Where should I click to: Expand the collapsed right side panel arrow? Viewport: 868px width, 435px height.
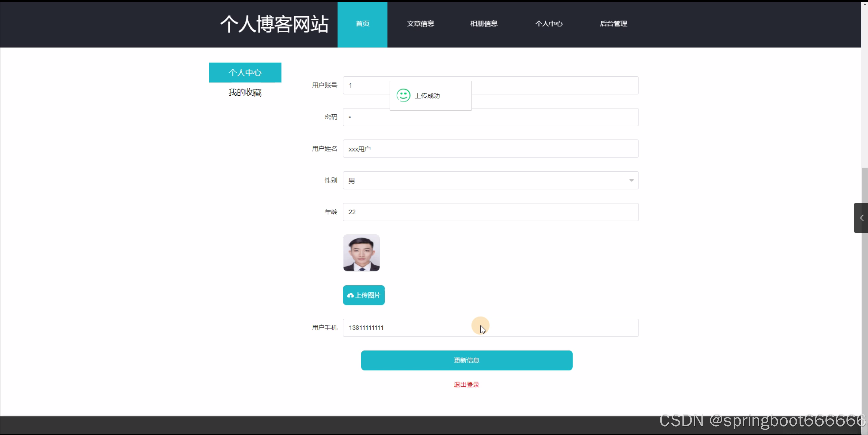tap(861, 218)
